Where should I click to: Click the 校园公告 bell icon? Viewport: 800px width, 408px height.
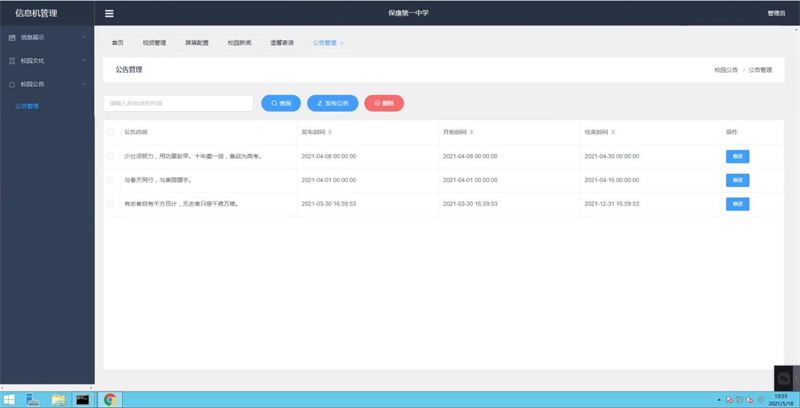click(x=12, y=84)
